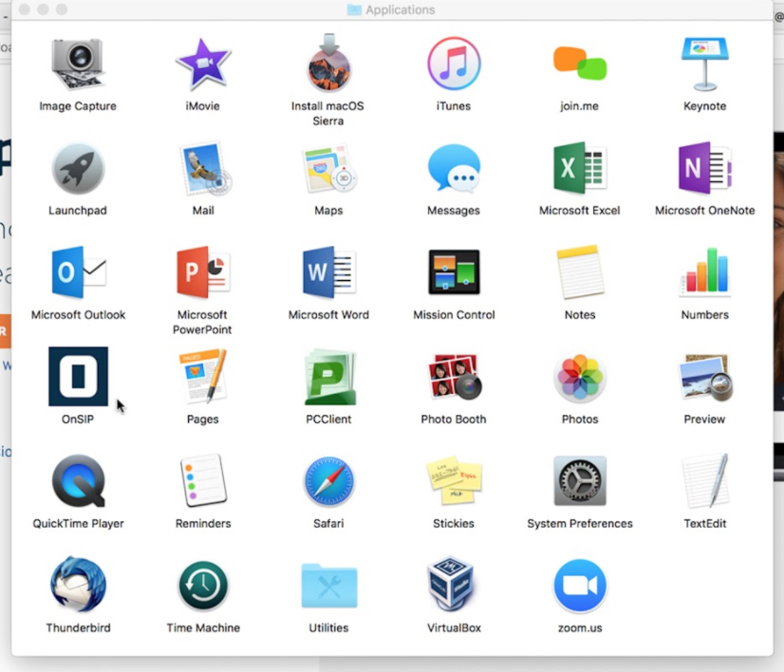This screenshot has height=672, width=784.
Task: Click the 'Image Capture' name label
Action: 78,106
